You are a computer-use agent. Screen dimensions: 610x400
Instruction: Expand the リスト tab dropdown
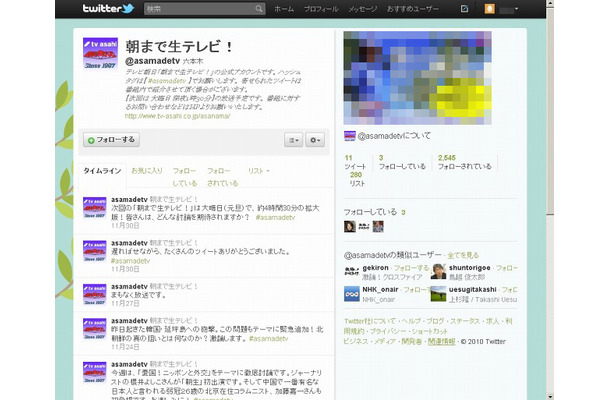coord(258,170)
